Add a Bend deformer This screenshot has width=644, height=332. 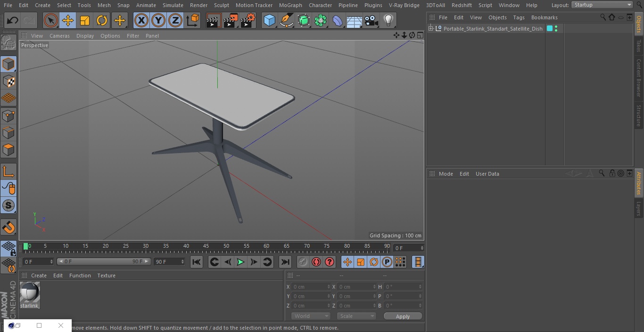pos(338,20)
